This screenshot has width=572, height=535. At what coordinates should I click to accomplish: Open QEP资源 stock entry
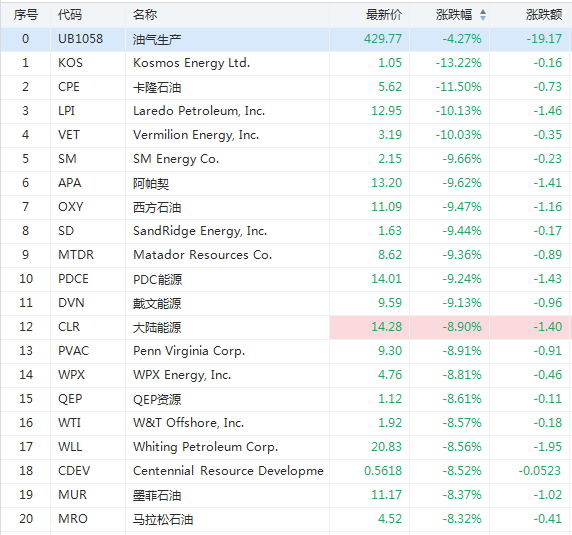tap(157, 399)
